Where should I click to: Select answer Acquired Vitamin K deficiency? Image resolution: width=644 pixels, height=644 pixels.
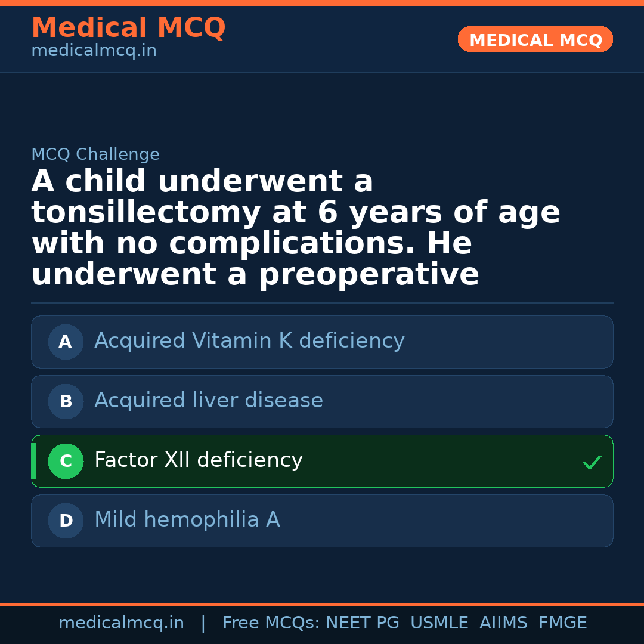click(x=249, y=341)
